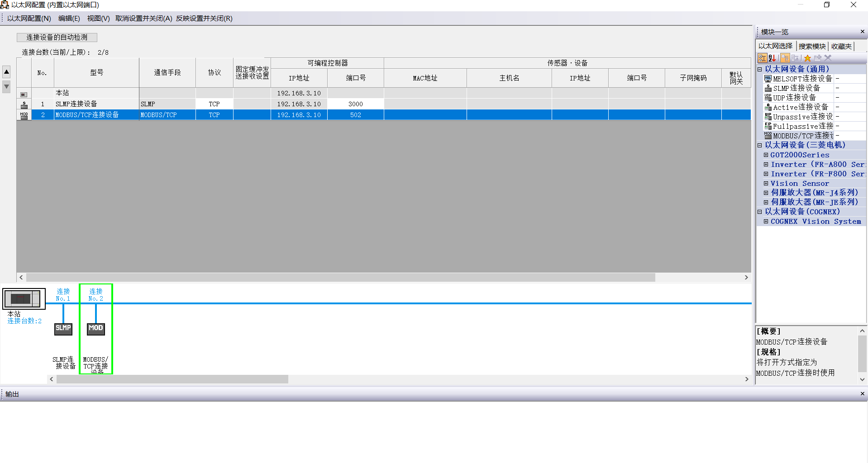The width and height of the screenshot is (868, 463).
Task: Open the 编辑(E) menu
Action: pos(69,19)
